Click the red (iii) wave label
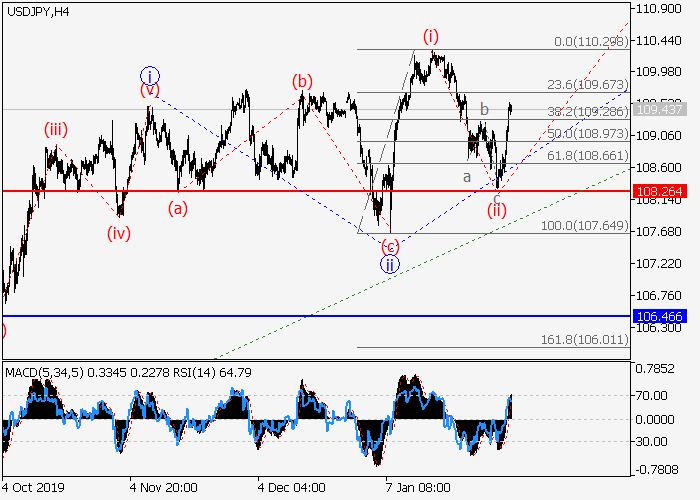700x500 pixels. pyautogui.click(x=56, y=129)
